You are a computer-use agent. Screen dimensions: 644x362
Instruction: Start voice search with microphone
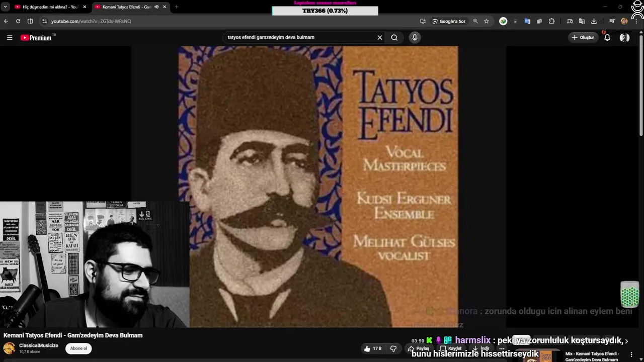[415, 37]
